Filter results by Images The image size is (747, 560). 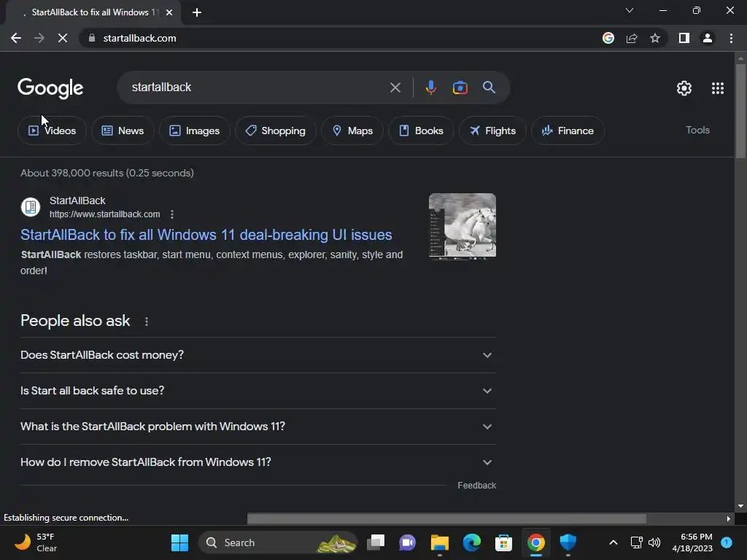(x=194, y=131)
